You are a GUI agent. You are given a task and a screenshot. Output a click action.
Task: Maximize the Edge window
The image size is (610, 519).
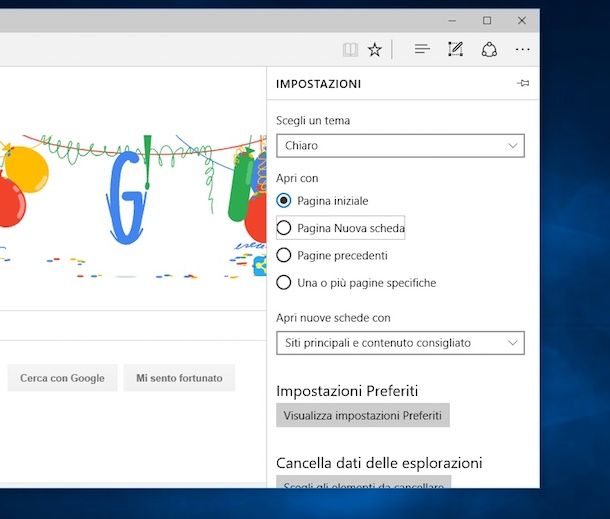pyautogui.click(x=487, y=21)
